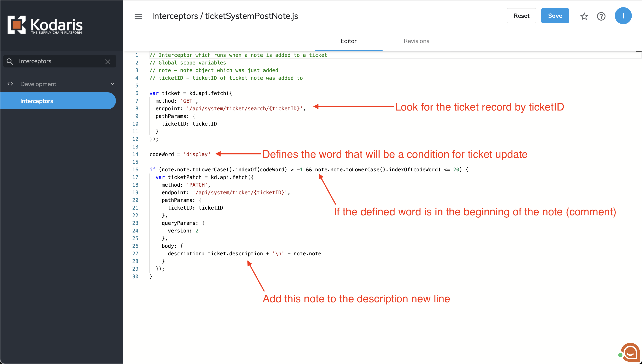This screenshot has height=364, width=642.
Task: Click the Kodaris logo
Action: [45, 25]
